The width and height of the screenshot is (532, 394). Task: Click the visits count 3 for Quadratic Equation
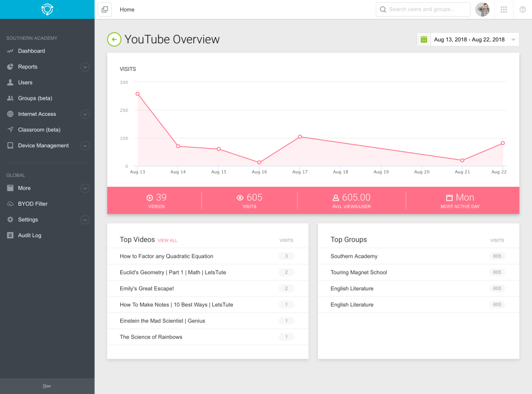pos(287,256)
